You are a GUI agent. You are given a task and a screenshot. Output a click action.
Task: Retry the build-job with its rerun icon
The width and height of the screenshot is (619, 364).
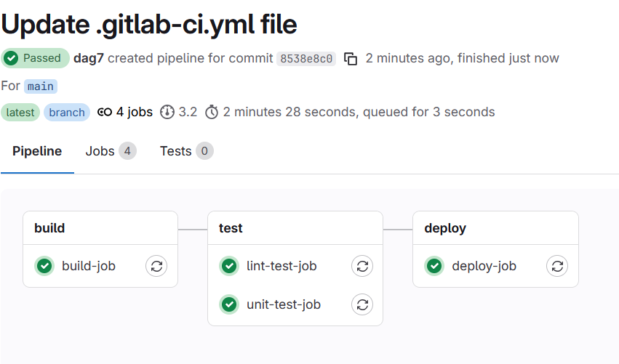(x=156, y=266)
